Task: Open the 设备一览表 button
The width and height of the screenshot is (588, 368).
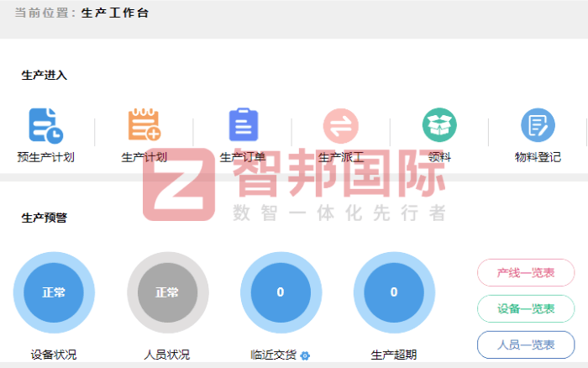Action: pyautogui.click(x=526, y=308)
